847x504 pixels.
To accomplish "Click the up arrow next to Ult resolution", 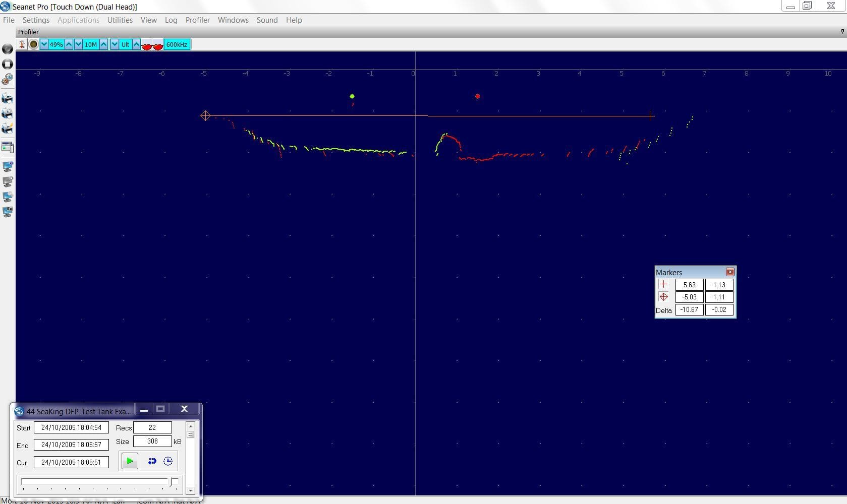I will (137, 44).
